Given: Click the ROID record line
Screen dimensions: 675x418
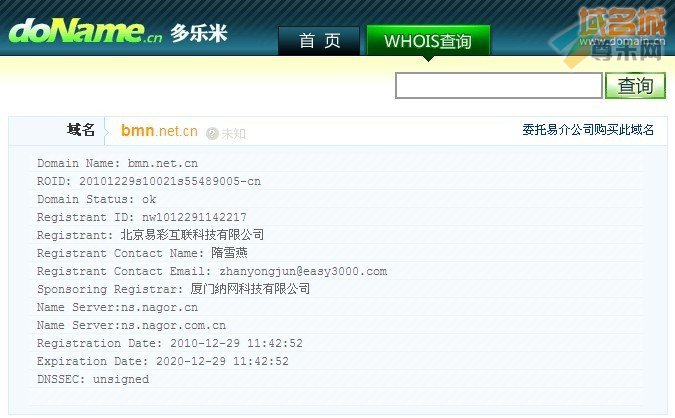Looking at the screenshot, I should pos(149,181).
